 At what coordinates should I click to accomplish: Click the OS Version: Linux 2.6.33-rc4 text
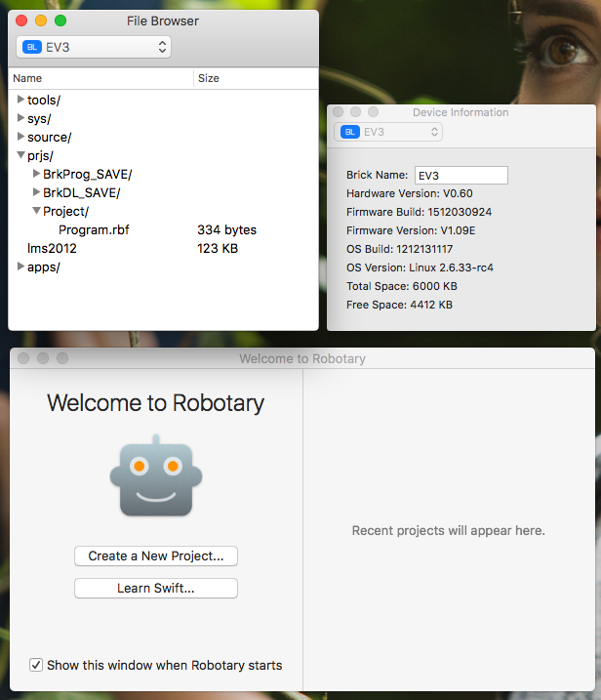[420, 268]
